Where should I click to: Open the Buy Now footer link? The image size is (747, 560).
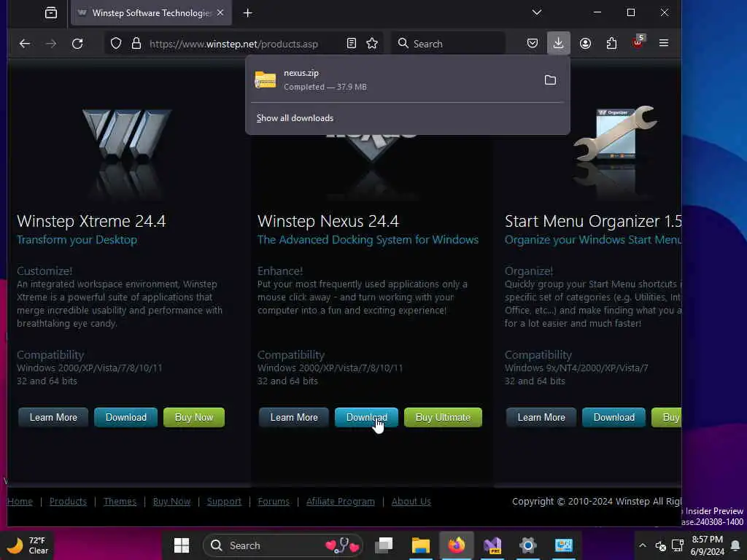171,502
